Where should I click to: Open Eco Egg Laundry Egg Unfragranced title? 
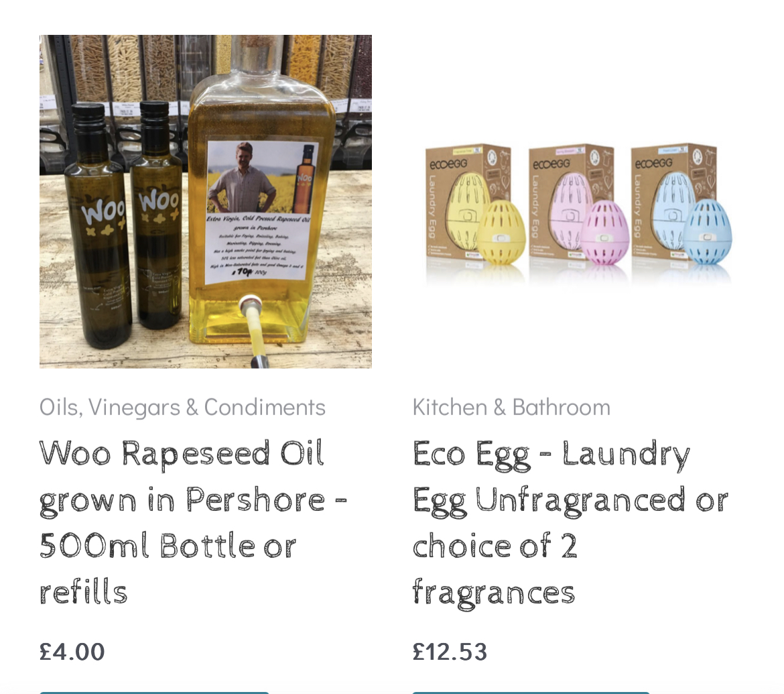(x=570, y=523)
